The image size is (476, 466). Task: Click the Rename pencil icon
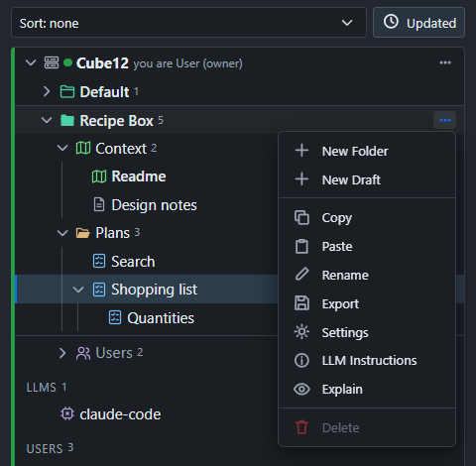tap(301, 274)
